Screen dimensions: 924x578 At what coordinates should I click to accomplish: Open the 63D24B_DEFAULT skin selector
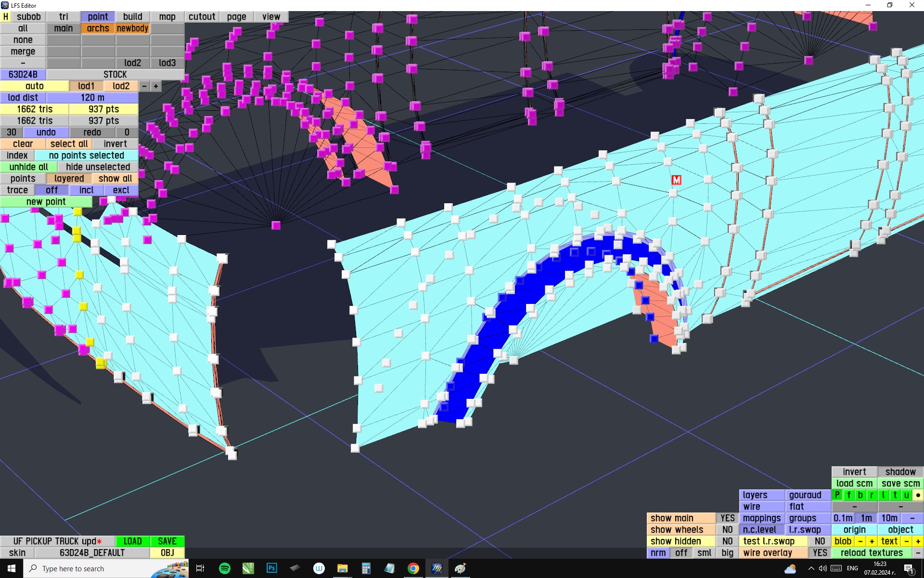[92, 553]
